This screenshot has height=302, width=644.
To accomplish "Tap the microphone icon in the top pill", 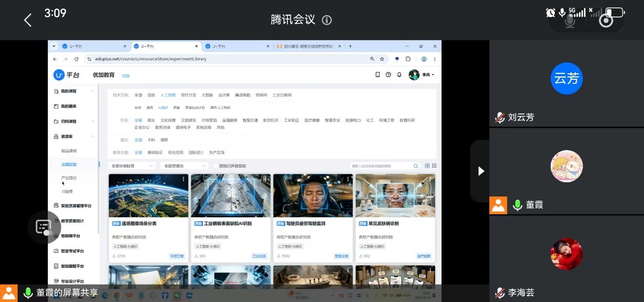I will tap(570, 21).
